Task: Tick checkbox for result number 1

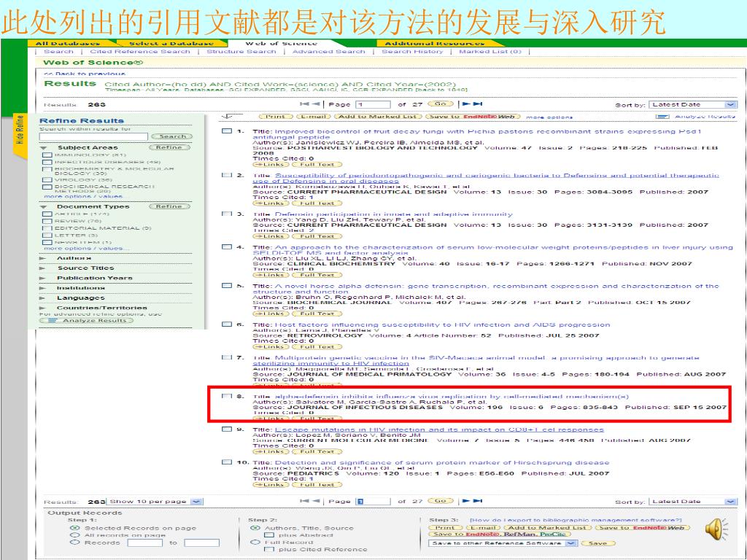Action: pos(227,131)
